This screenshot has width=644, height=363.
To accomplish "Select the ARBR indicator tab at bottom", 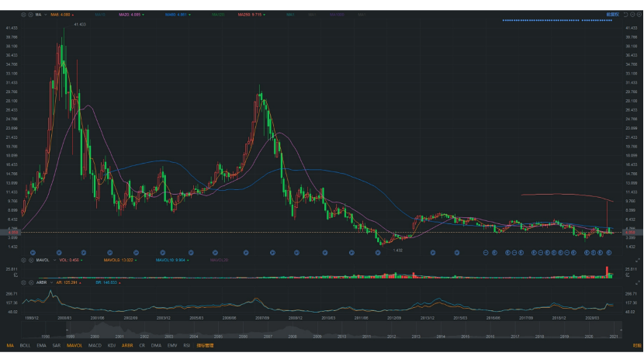I will pyautogui.click(x=127, y=345).
